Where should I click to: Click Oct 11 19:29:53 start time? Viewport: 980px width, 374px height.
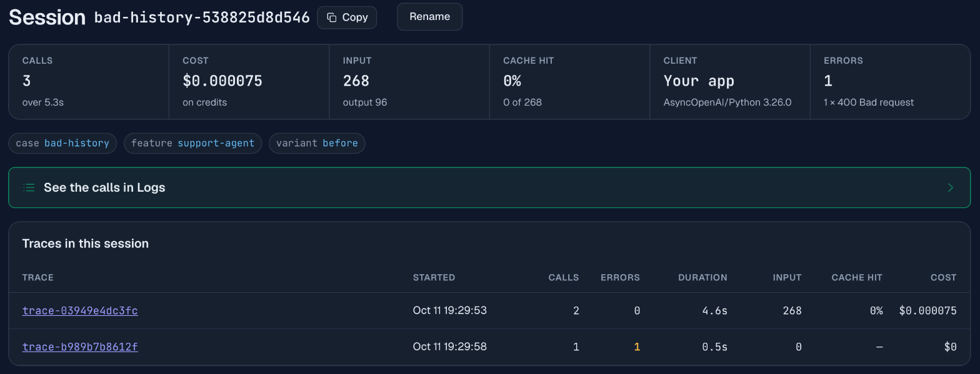(x=449, y=310)
